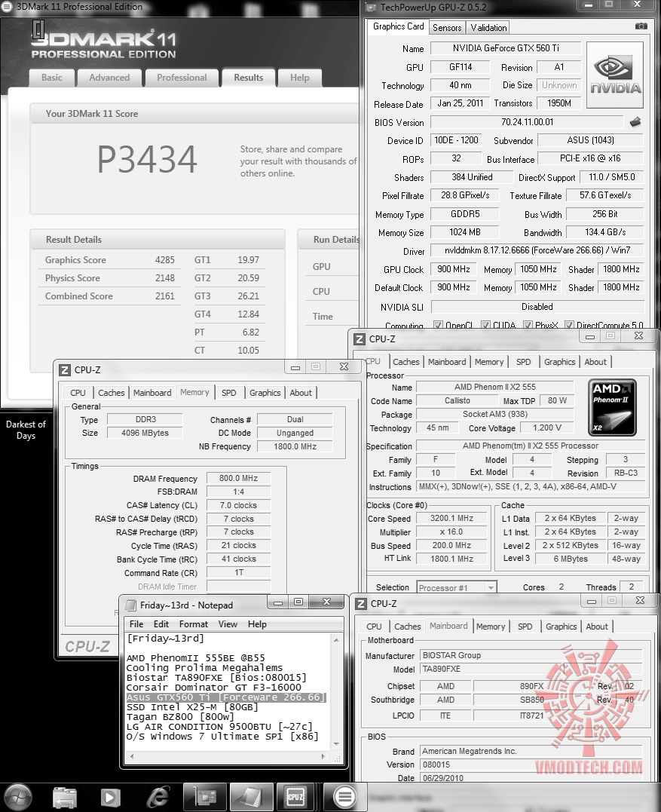The width and height of the screenshot is (661, 812).
Task: Open the Notepad Format menu
Action: (x=194, y=624)
